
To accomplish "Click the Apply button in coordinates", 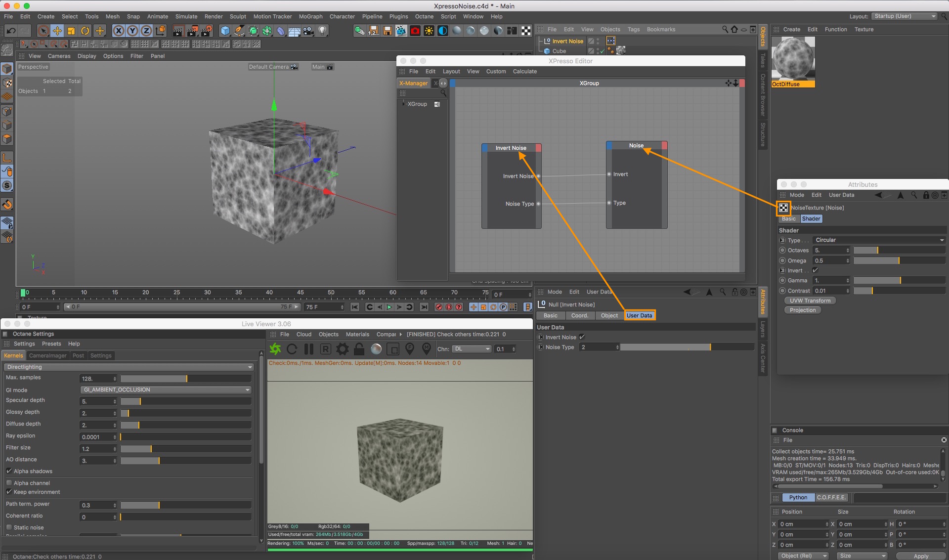I will pyautogui.click(x=920, y=556).
